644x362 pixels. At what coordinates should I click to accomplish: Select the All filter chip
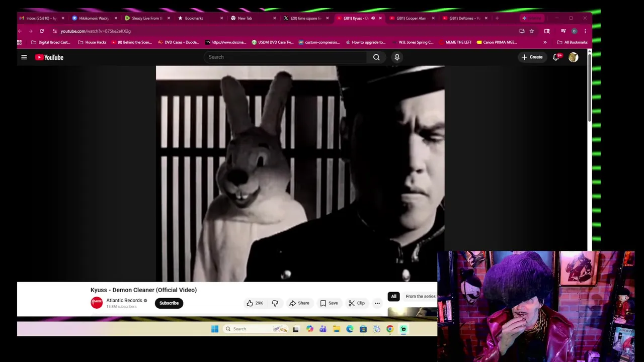point(393,297)
